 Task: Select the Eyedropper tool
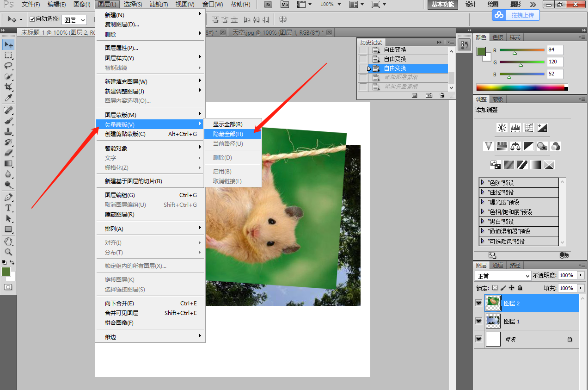8,98
